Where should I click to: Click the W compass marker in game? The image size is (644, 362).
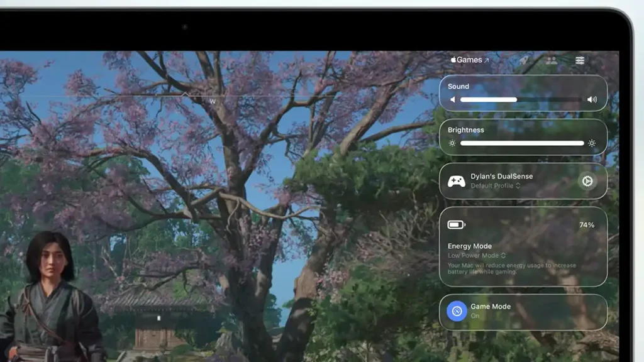point(213,101)
